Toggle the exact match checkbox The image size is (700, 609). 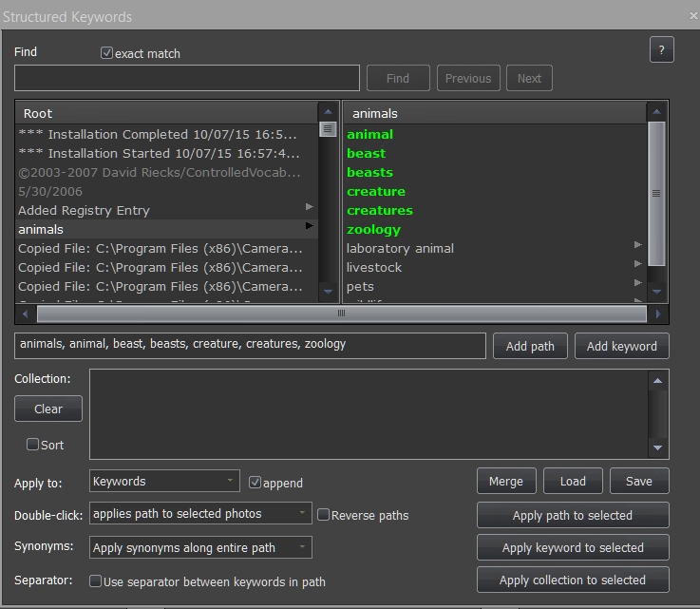pyautogui.click(x=106, y=52)
